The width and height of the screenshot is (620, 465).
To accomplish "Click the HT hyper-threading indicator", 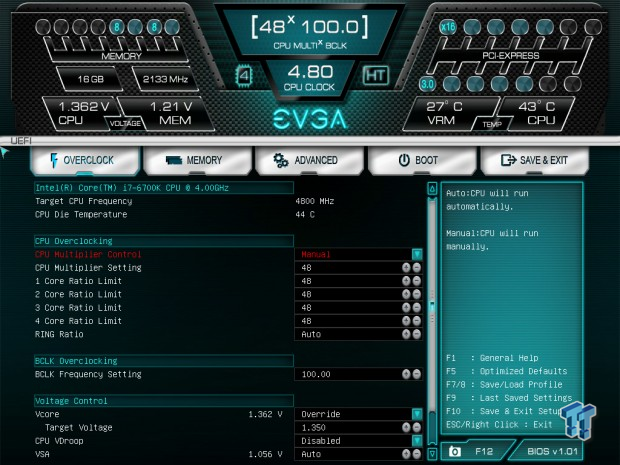I will click(375, 75).
